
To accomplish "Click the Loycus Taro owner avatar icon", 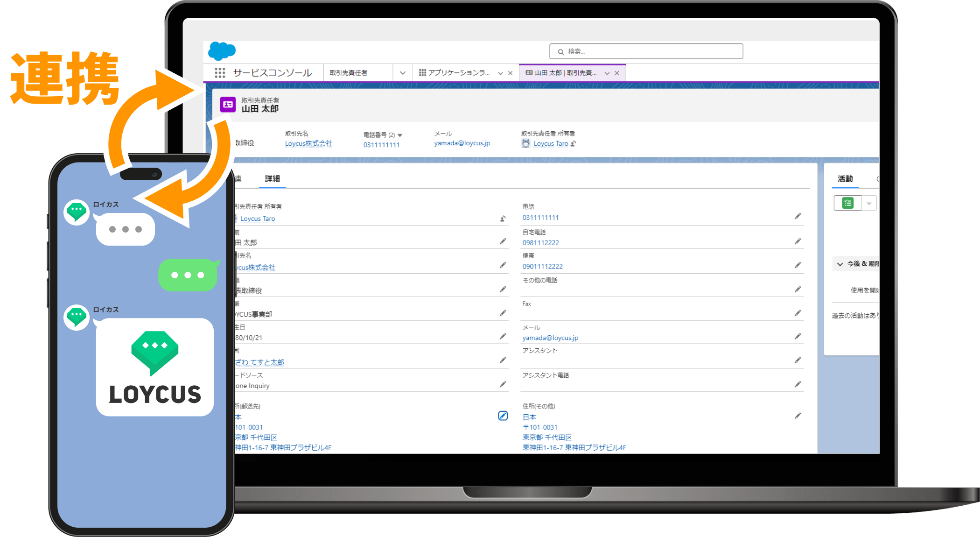I will point(526,143).
